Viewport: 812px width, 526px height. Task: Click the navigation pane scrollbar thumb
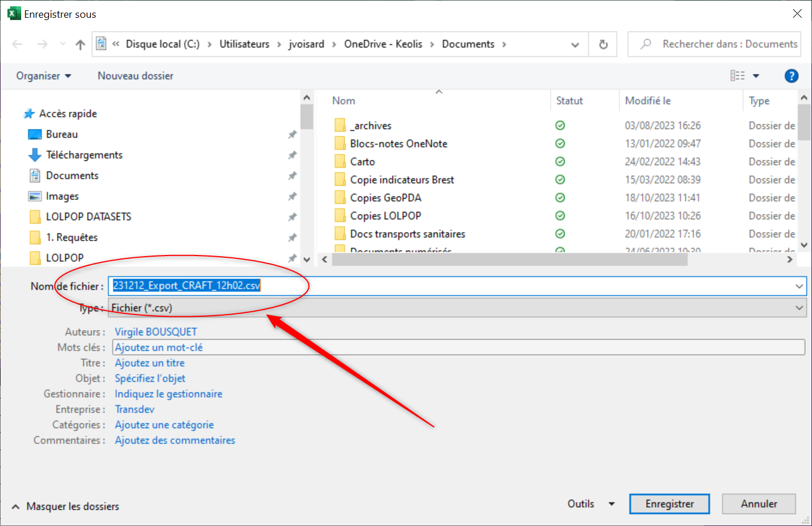(306, 117)
